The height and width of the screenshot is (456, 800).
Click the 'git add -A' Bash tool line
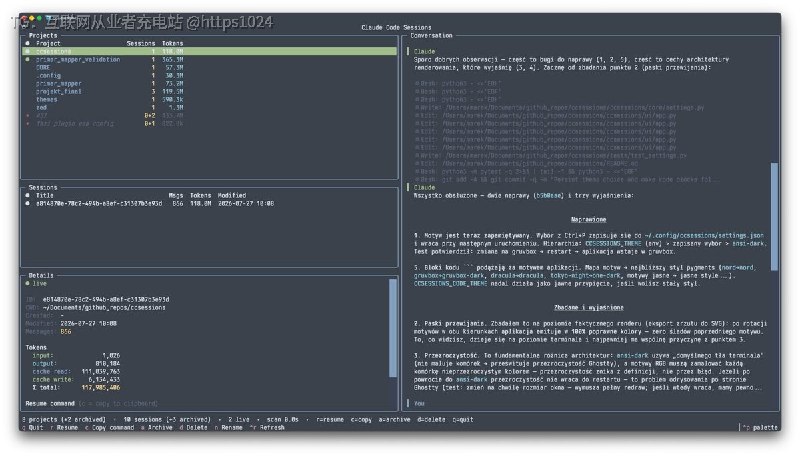tap(567, 180)
